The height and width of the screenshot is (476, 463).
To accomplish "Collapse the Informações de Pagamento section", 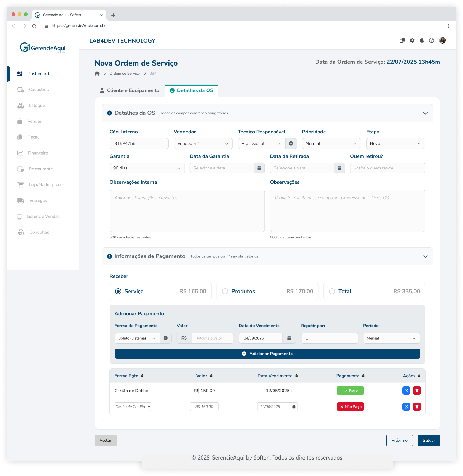I will click(x=425, y=256).
